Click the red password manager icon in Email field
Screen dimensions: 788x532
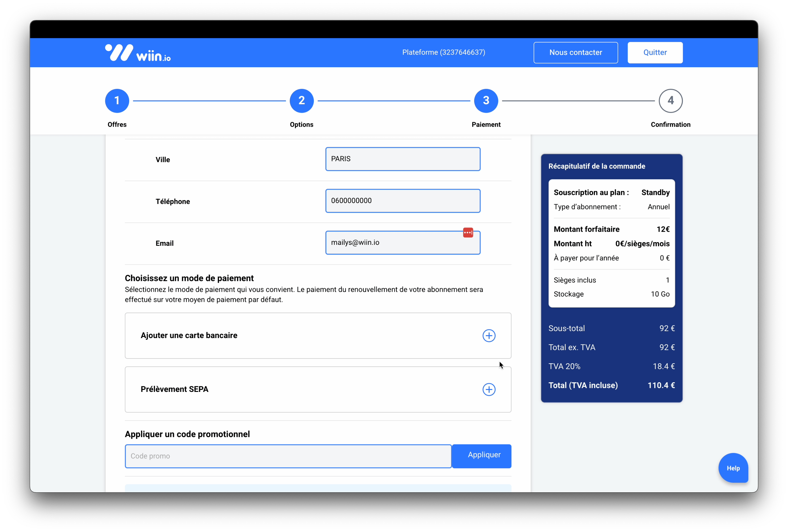[468, 233]
